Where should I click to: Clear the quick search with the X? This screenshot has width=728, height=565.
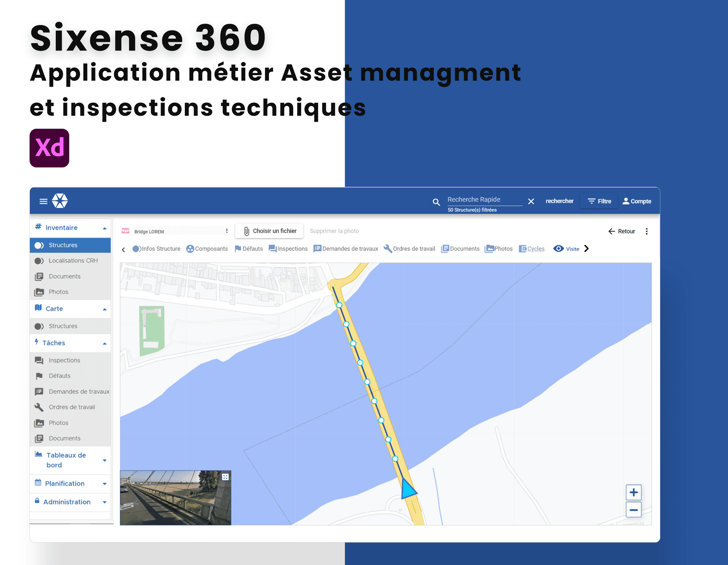531,201
